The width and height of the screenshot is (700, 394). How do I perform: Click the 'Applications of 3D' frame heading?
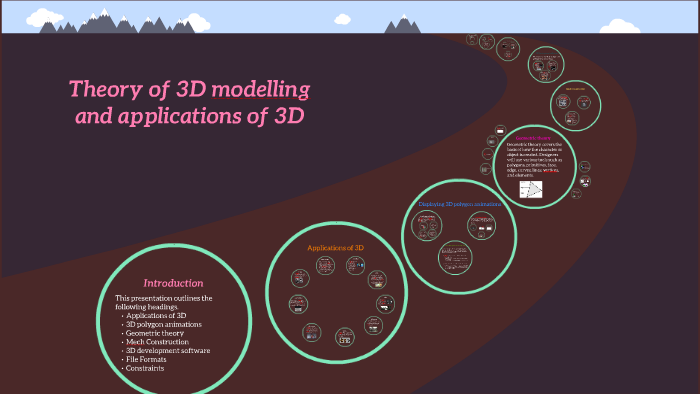pyautogui.click(x=335, y=248)
